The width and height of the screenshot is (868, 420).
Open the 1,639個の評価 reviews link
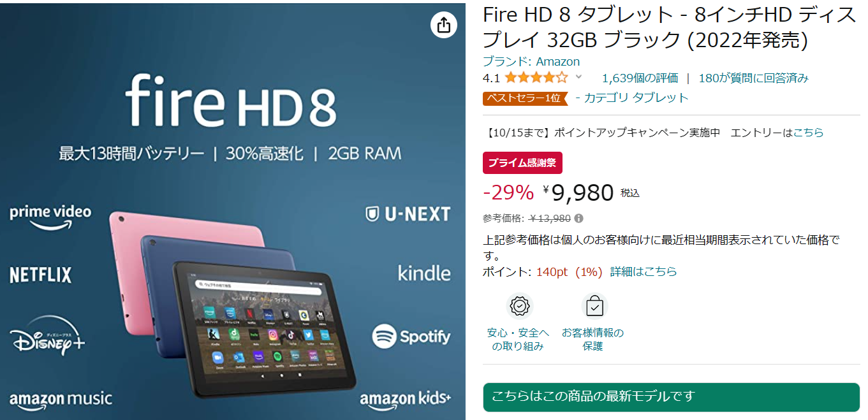click(640, 78)
